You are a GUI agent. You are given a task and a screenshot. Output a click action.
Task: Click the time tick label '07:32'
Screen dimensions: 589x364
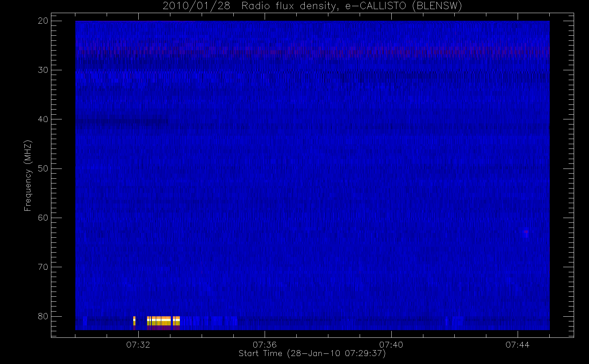point(138,345)
